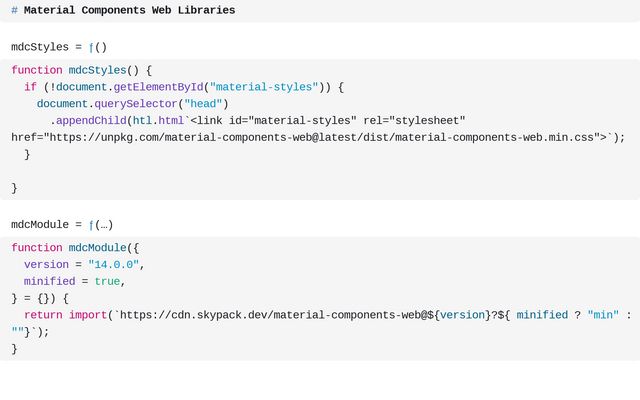Screen dimensions: 640x400
Task: Click the # hash before the heading
Action: point(14,10)
